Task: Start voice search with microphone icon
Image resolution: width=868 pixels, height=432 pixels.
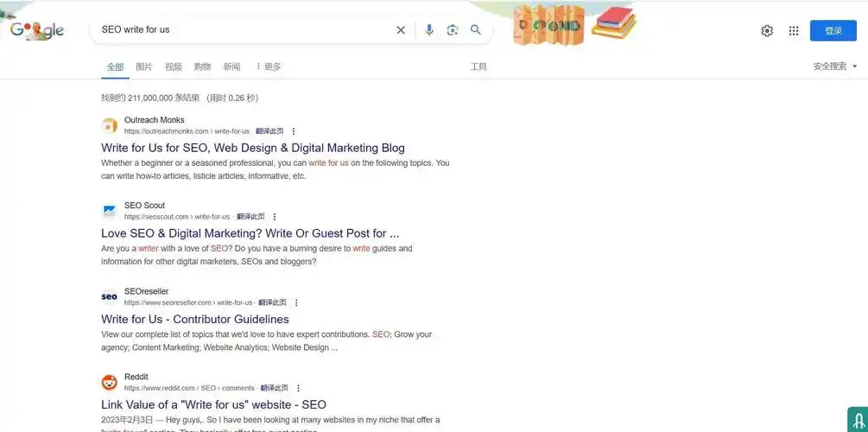Action: 429,30
